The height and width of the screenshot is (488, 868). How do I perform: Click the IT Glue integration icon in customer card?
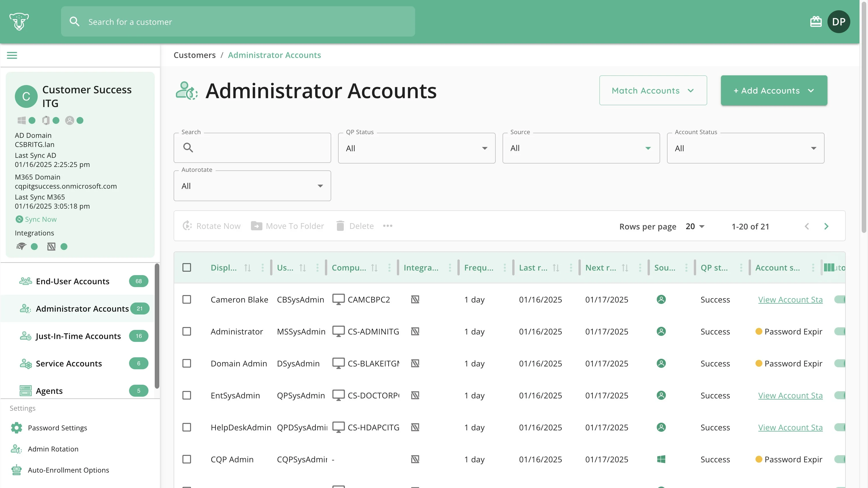51,247
